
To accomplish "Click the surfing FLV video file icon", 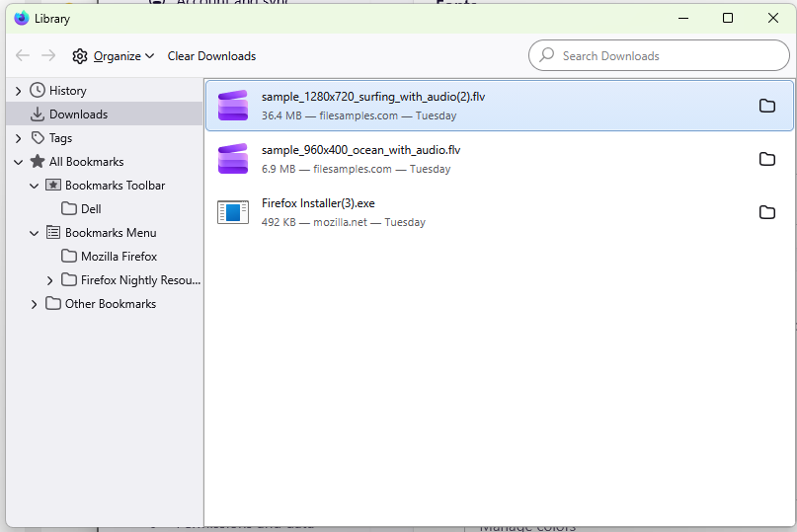I will 233,106.
